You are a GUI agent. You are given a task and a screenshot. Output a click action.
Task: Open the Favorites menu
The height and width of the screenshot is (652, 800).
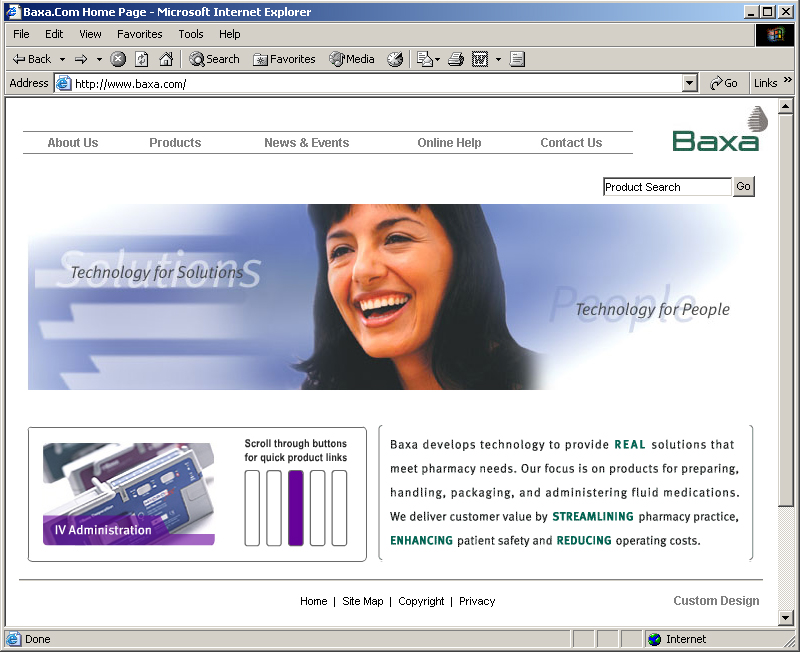tap(139, 34)
